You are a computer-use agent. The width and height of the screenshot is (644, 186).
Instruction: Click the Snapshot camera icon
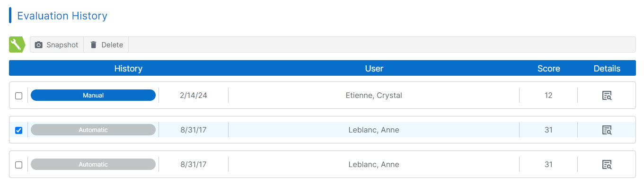(39, 45)
